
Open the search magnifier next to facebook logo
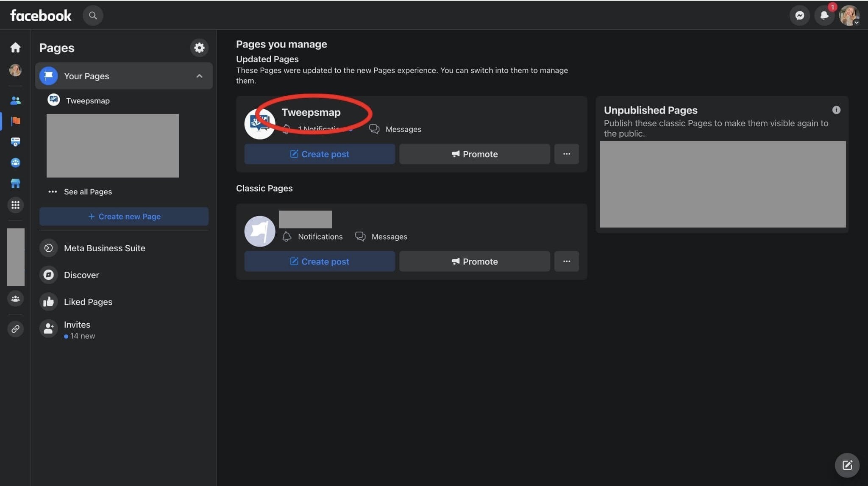pyautogui.click(x=93, y=15)
